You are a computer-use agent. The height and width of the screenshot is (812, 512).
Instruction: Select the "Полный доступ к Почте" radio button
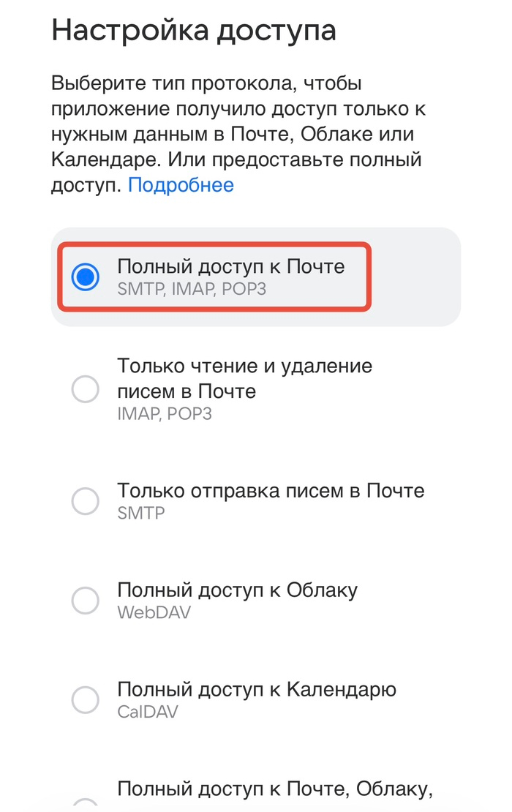[x=85, y=277]
